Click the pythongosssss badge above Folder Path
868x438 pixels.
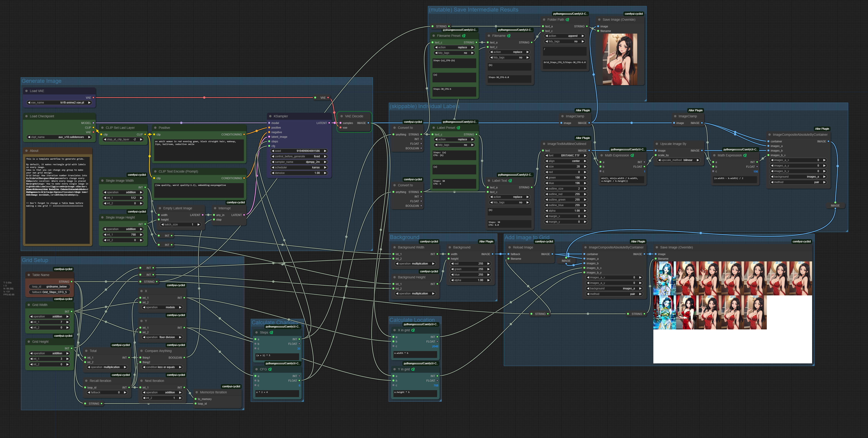pyautogui.click(x=570, y=14)
